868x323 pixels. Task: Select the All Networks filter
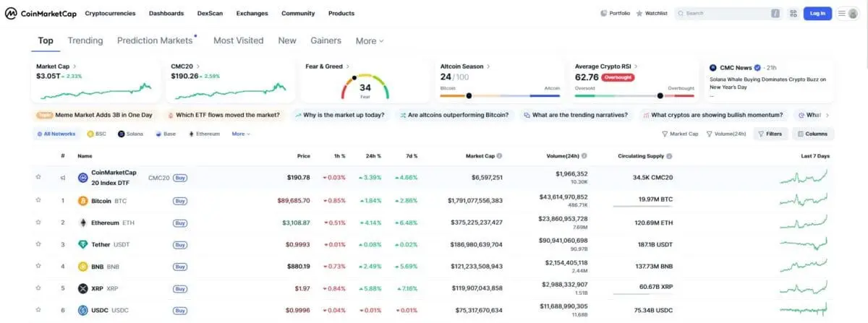(x=56, y=134)
